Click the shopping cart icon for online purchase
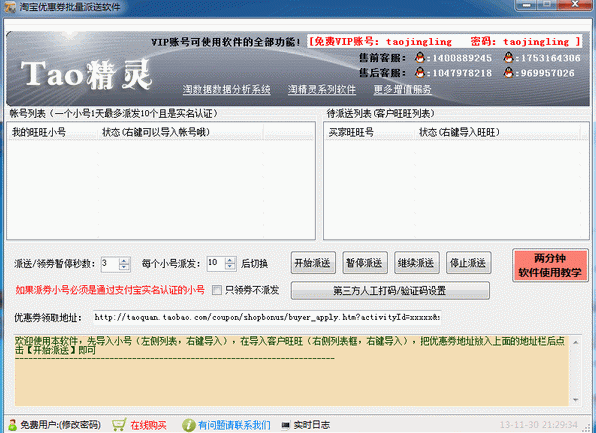 point(119,425)
